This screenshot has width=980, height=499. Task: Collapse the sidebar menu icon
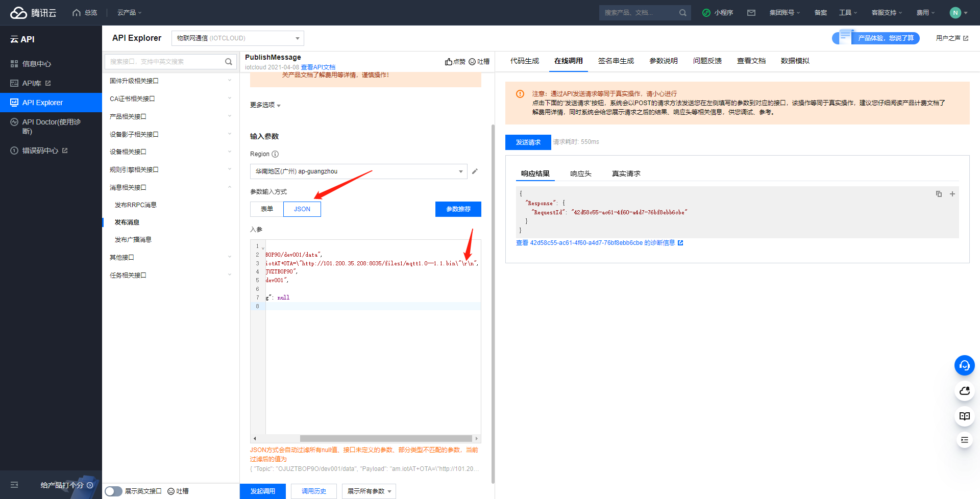point(14,485)
